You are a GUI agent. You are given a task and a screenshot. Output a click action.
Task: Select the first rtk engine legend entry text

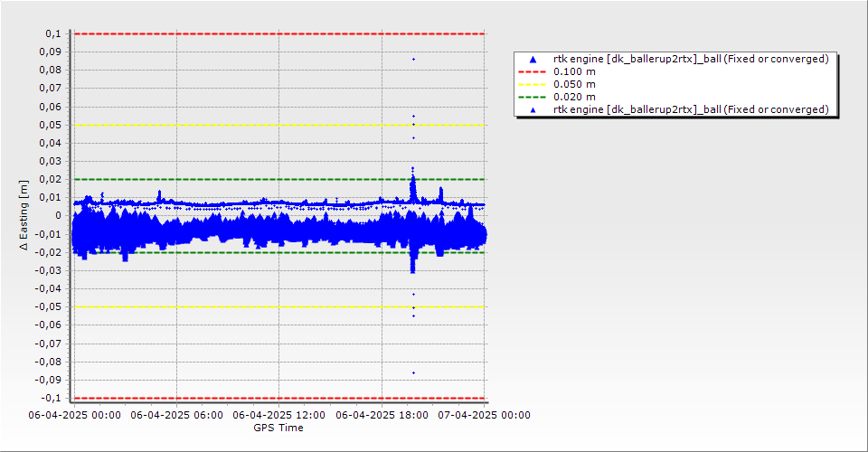pos(691,59)
